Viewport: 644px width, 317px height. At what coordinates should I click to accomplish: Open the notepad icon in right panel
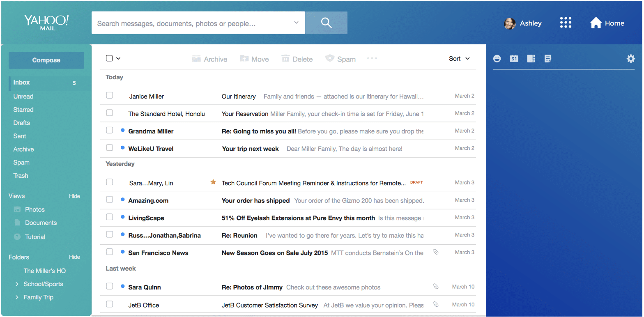click(x=548, y=59)
